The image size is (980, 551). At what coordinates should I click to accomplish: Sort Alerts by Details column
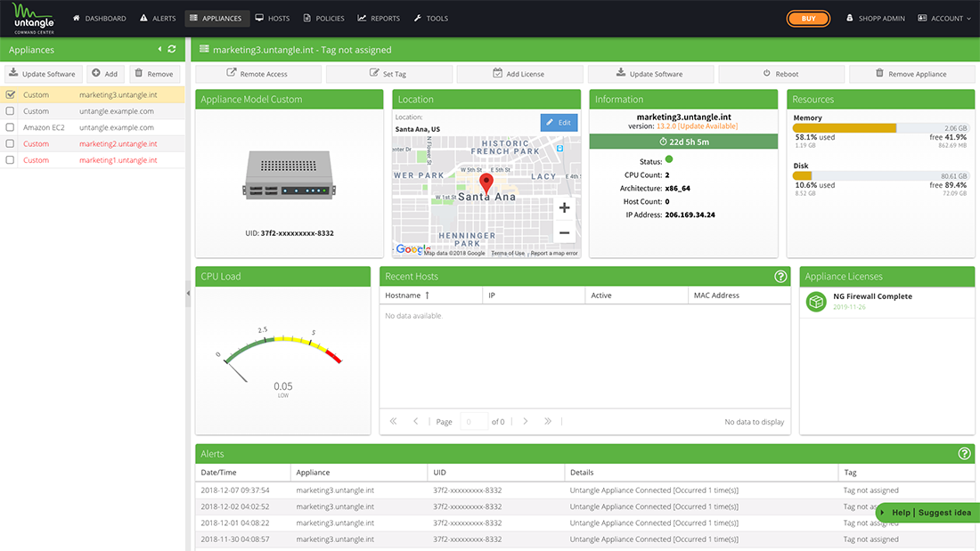tap(701, 473)
